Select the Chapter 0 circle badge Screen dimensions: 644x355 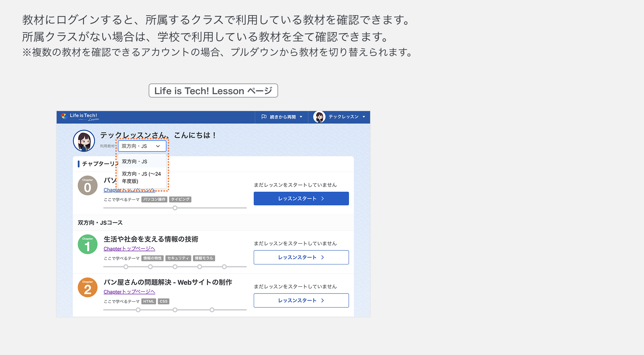click(x=87, y=185)
